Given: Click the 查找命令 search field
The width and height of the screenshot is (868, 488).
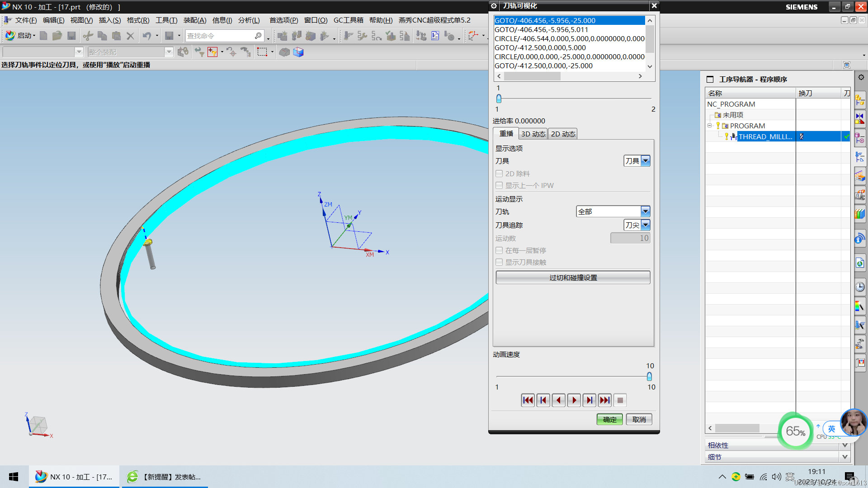Looking at the screenshot, I should (220, 36).
